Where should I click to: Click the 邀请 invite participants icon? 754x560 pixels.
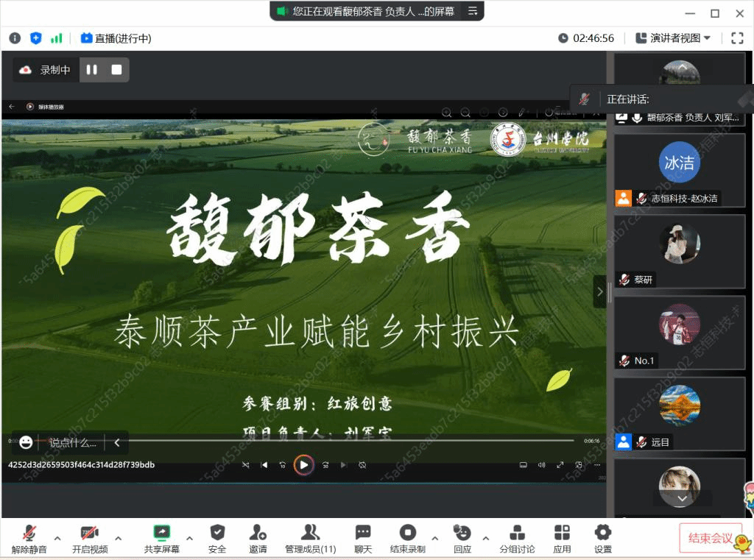(258, 533)
